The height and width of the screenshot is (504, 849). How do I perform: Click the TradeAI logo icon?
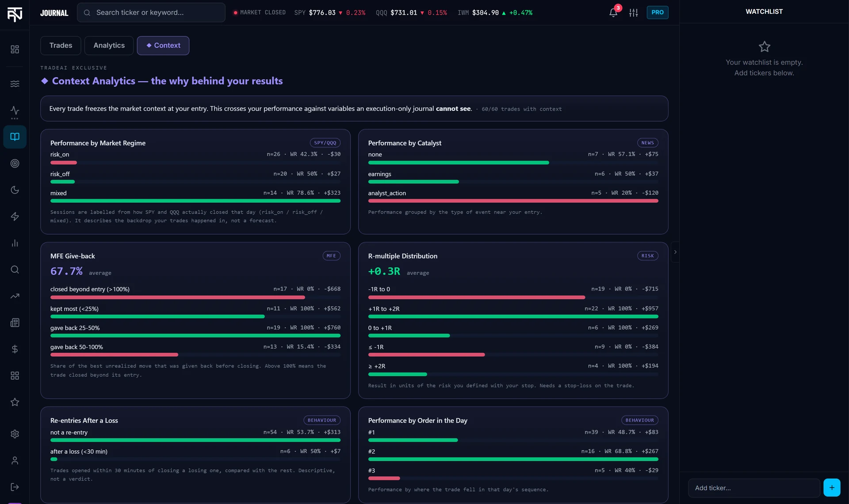click(15, 14)
